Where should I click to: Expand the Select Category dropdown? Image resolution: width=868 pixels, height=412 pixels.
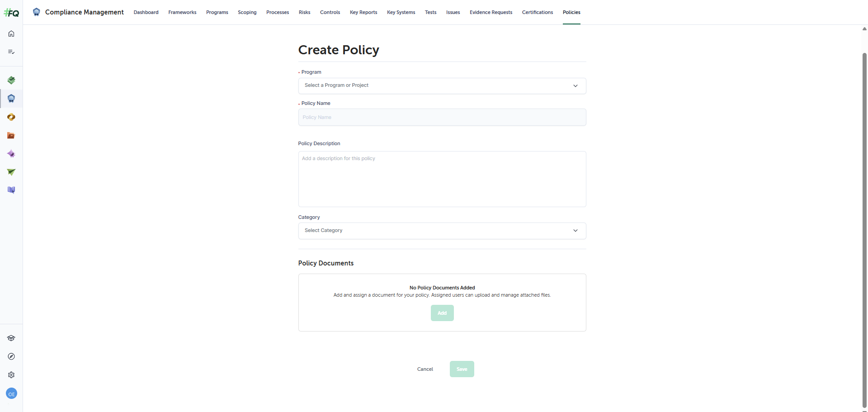[x=442, y=231]
